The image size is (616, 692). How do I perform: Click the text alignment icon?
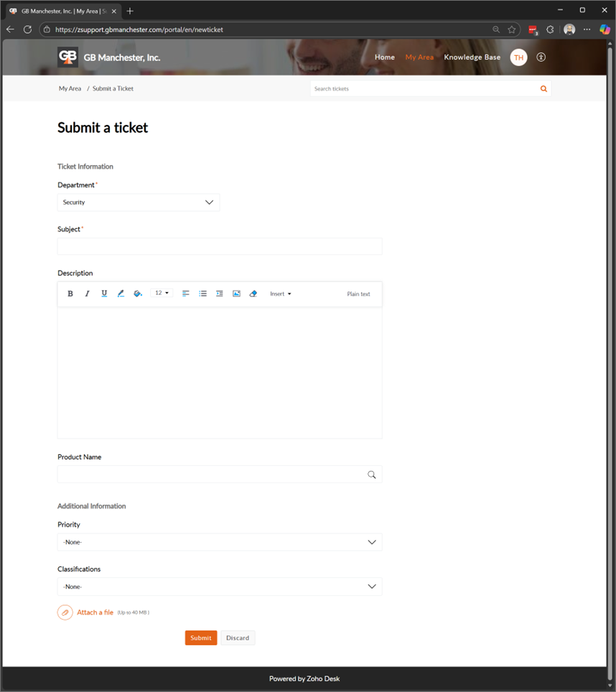click(185, 294)
